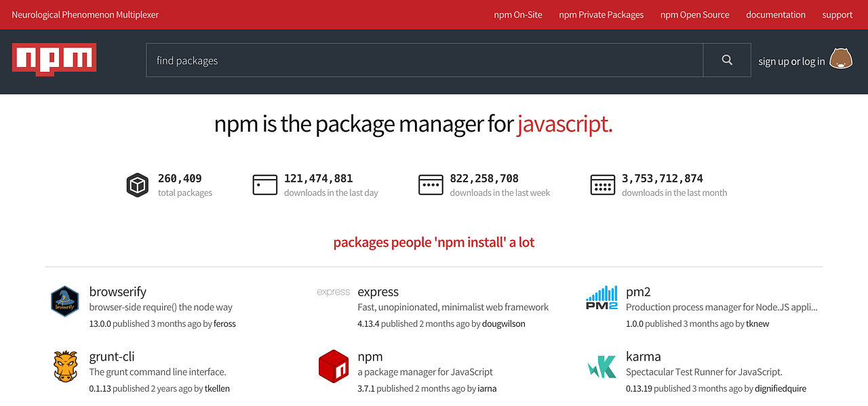This screenshot has height=406, width=868.
Task: Click the npm logo in the header
Action: pyautogui.click(x=54, y=60)
